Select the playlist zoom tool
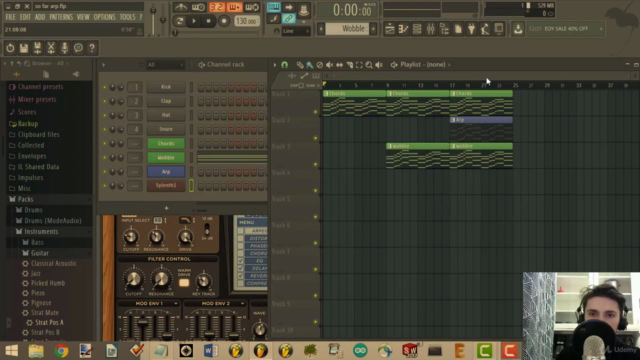 [x=369, y=64]
